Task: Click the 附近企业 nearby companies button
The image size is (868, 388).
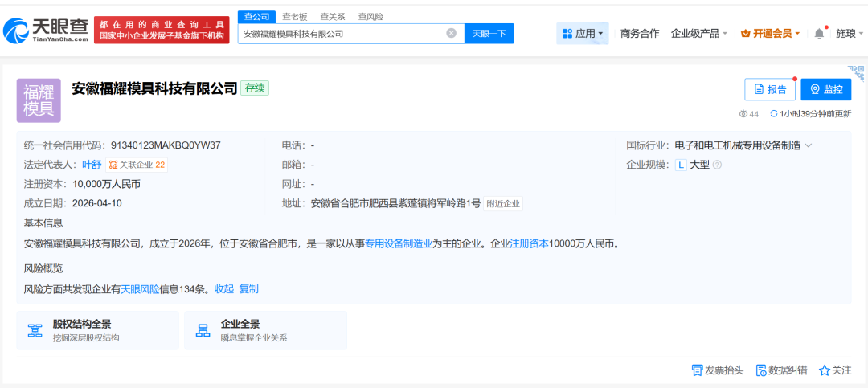Action: pos(503,204)
